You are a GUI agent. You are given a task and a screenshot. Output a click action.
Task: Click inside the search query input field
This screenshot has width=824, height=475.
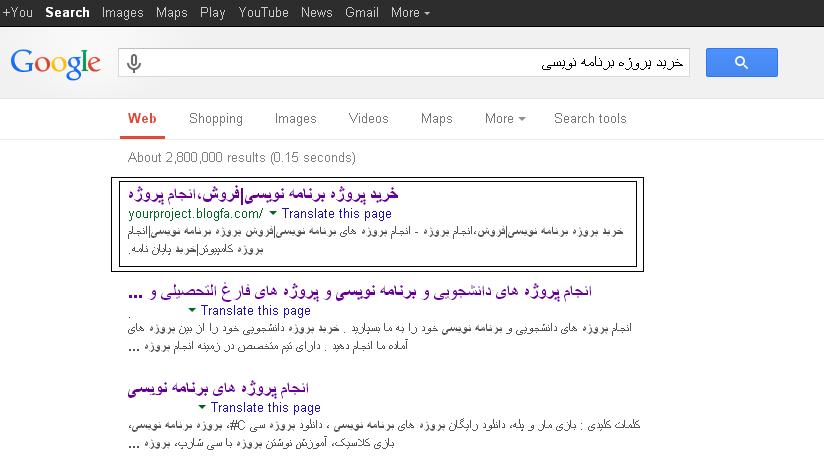click(x=404, y=63)
